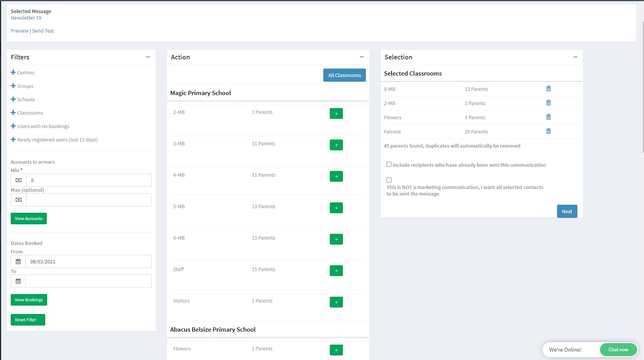The height and width of the screenshot is (360, 644).
Task: Collapse the Filters panel
Action: tap(148, 57)
